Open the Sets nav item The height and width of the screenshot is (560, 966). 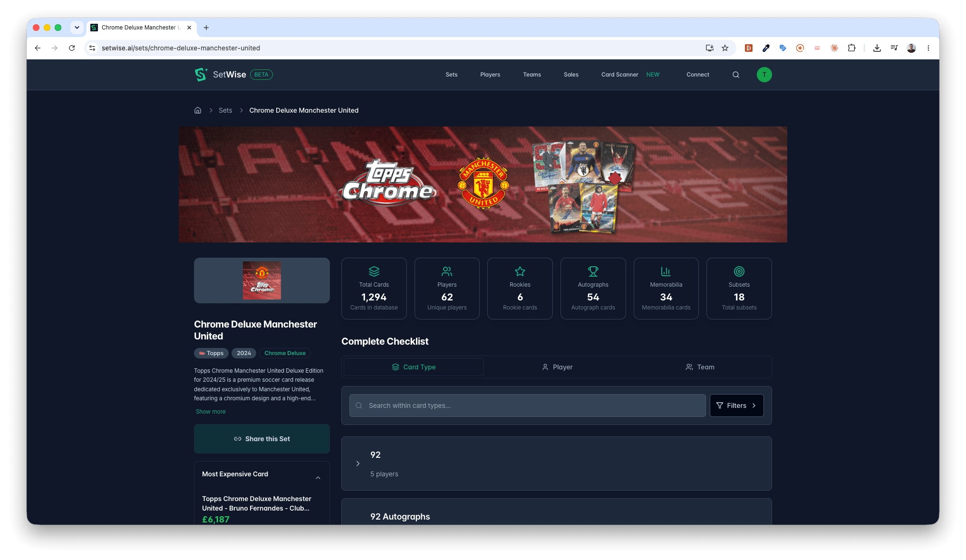452,75
